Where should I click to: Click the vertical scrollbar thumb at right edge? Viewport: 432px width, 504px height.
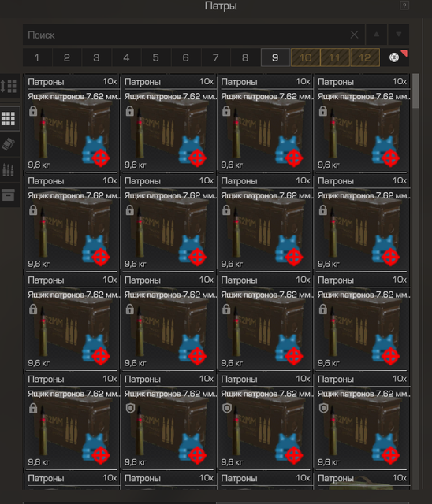pos(415,91)
